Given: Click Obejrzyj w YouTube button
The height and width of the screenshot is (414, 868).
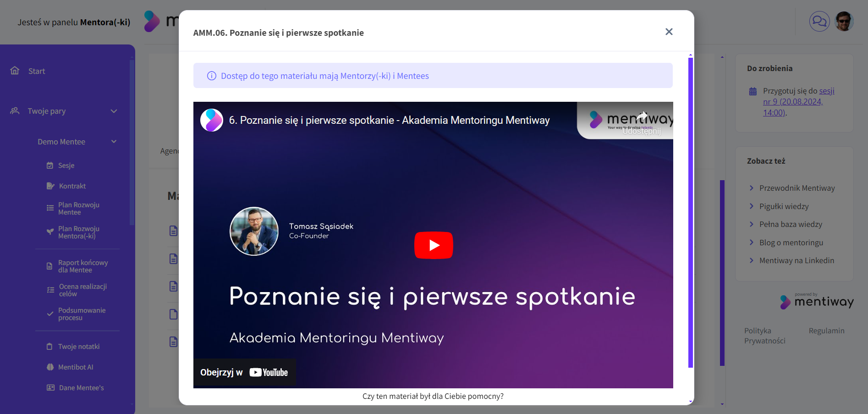Looking at the screenshot, I should [x=244, y=372].
